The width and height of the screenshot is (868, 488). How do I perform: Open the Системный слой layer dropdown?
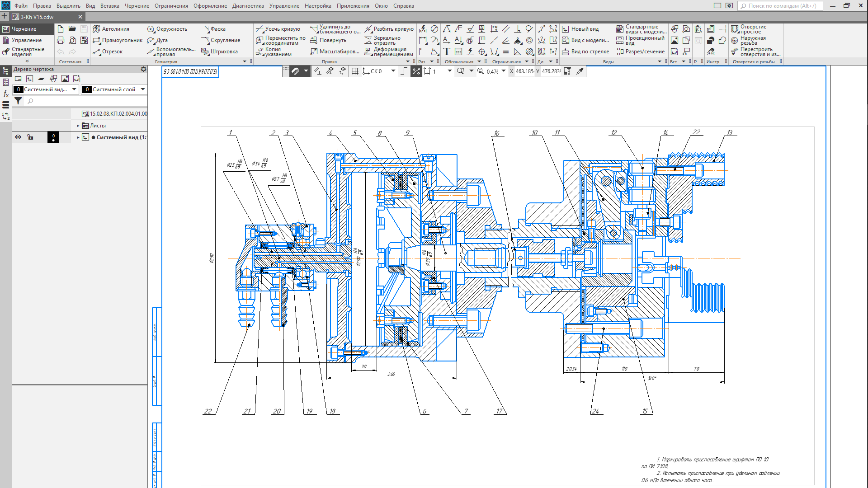(143, 89)
